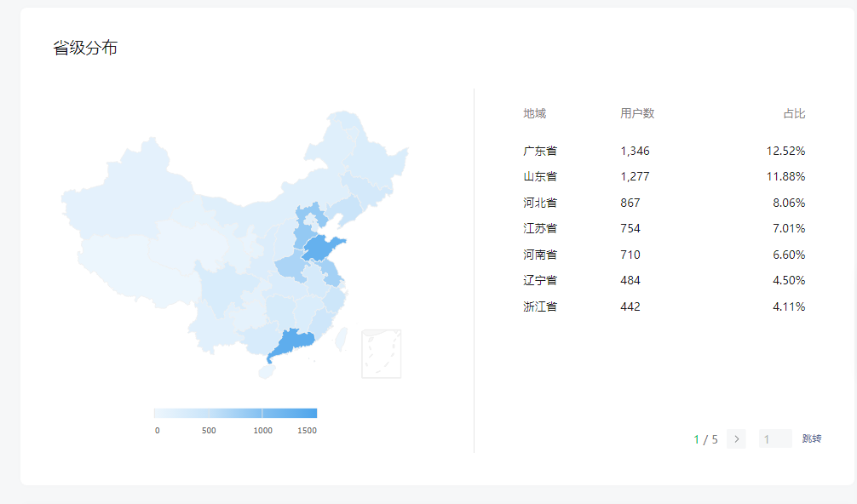Select the 江苏省 row label
The image size is (857, 504).
540,228
